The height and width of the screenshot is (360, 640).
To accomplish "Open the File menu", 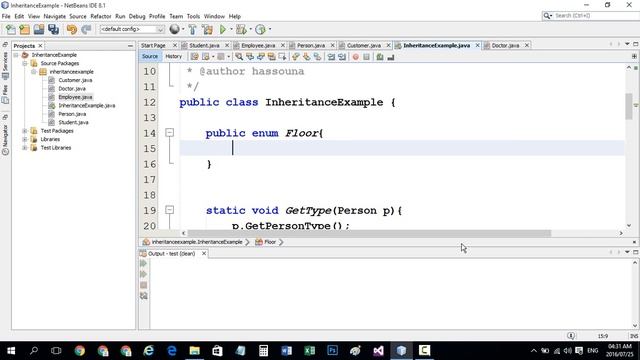I will pyautogui.click(x=6, y=16).
